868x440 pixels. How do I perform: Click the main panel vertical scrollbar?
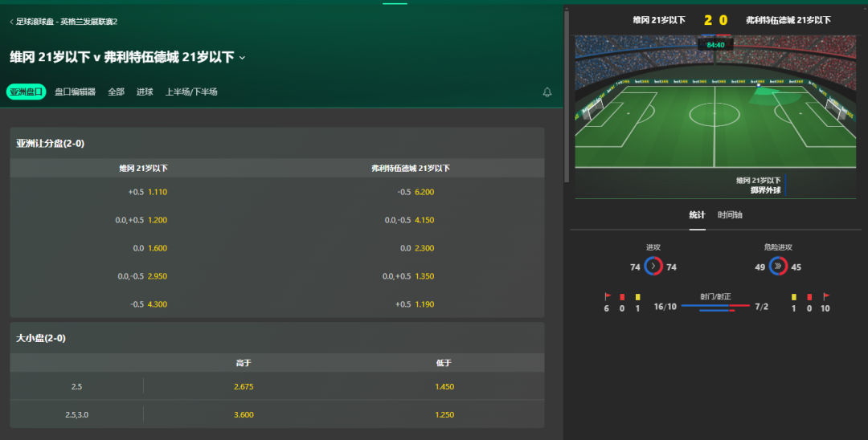coord(567,96)
